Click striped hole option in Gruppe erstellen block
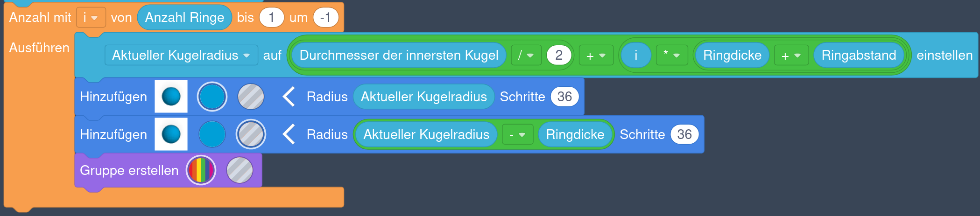 point(240,170)
